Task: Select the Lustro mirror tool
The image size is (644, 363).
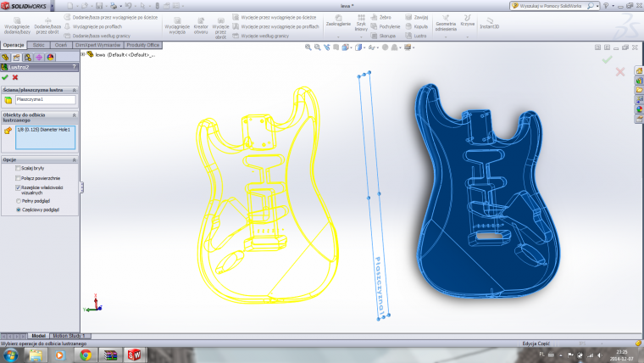Action: [416, 36]
